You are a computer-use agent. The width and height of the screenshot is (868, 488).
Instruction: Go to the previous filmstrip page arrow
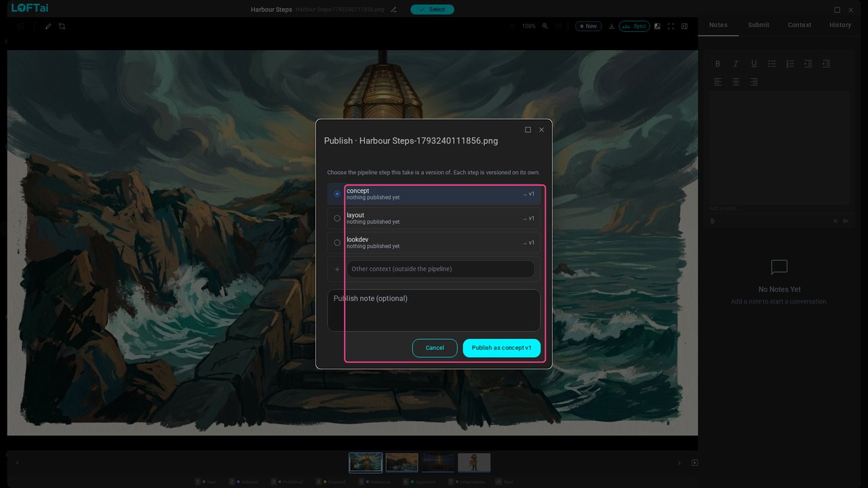(x=18, y=463)
